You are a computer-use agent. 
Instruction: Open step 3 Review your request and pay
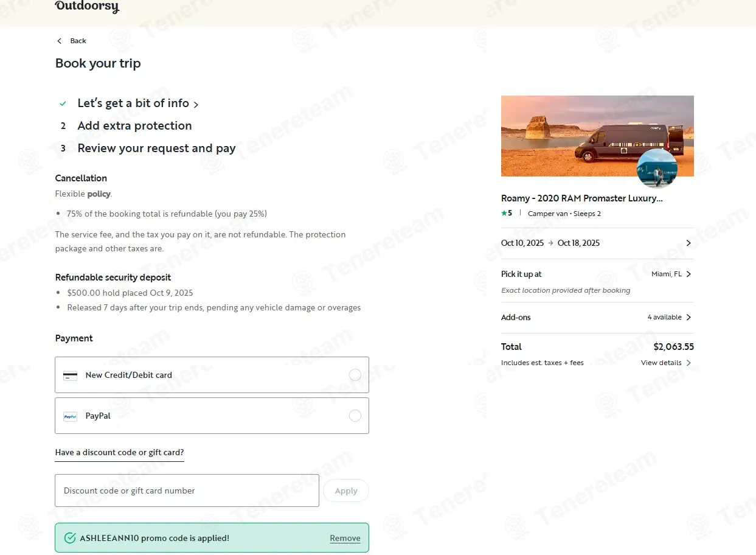pos(156,148)
